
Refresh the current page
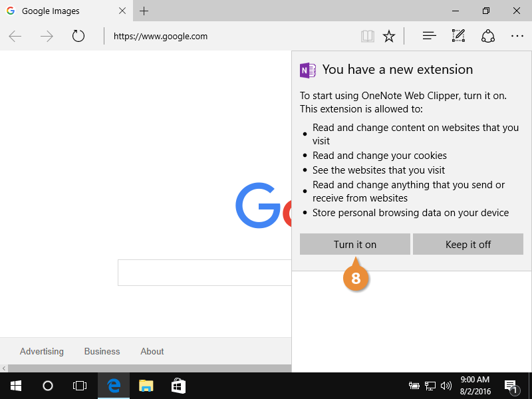(78, 36)
